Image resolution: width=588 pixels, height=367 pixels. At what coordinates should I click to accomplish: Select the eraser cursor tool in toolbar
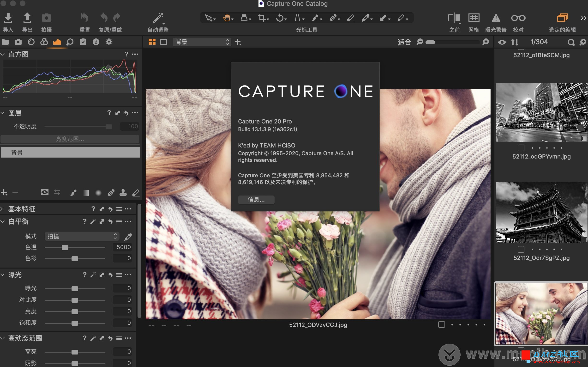coord(351,18)
